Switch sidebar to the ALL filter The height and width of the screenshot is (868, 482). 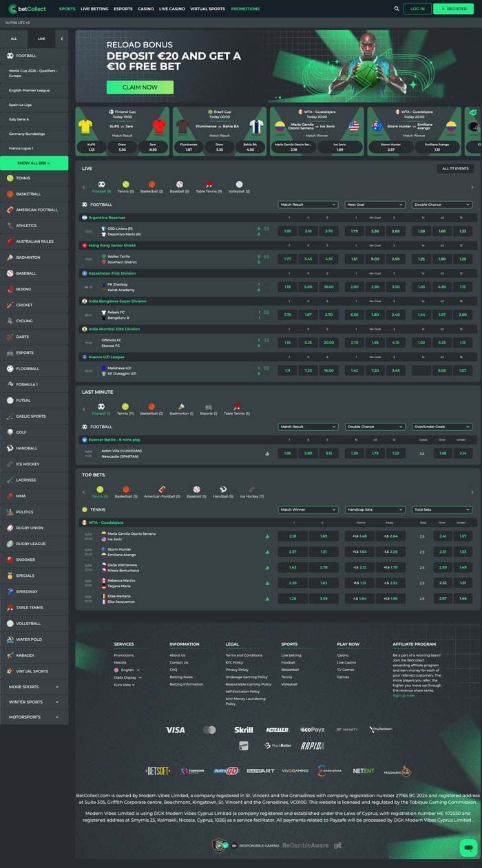click(14, 39)
